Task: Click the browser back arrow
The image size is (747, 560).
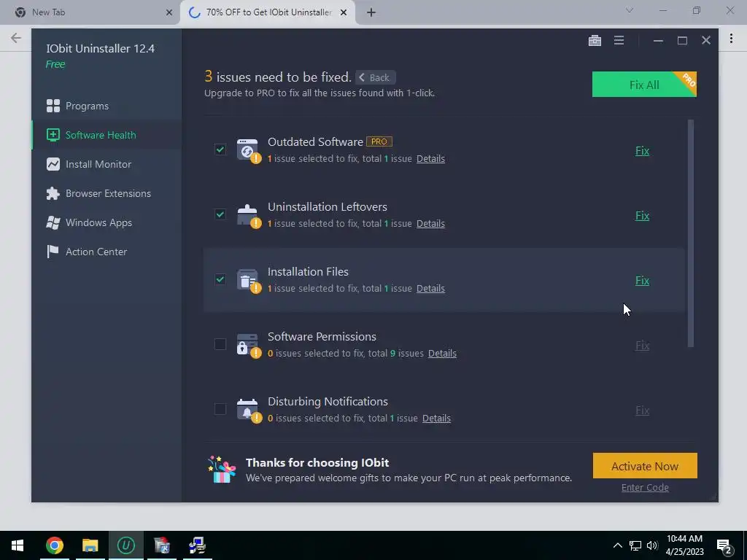Action: (x=16, y=38)
